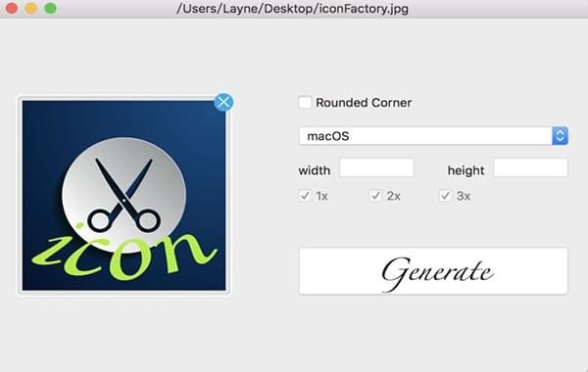Toggle the 1x scale checkbox
This screenshot has width=588, height=372.
pos(305,196)
